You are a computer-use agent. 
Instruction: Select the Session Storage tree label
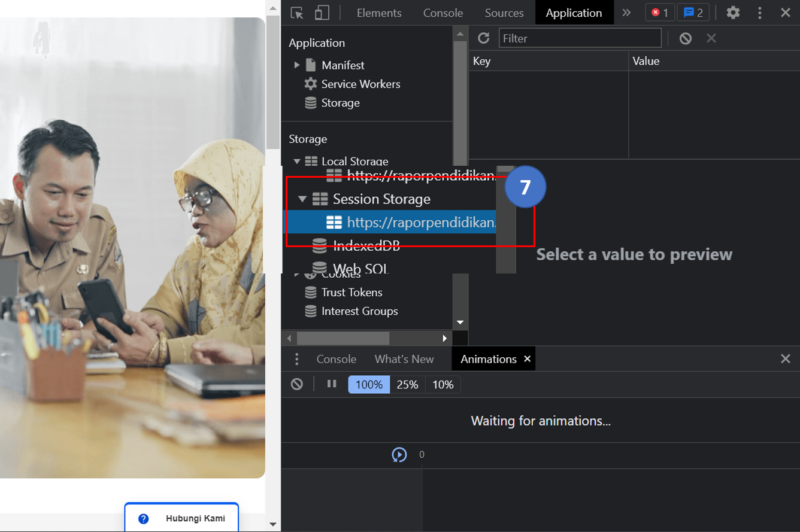click(381, 199)
